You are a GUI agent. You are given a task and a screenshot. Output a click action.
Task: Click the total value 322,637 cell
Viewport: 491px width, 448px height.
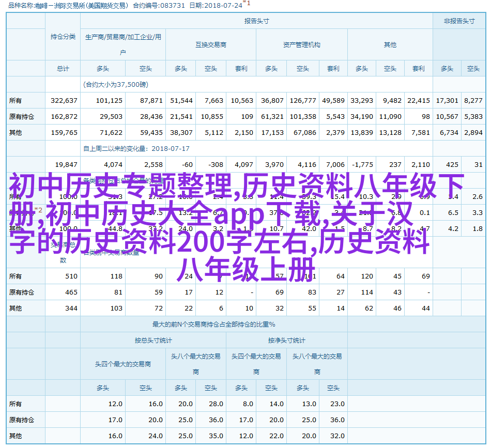[x=64, y=101]
